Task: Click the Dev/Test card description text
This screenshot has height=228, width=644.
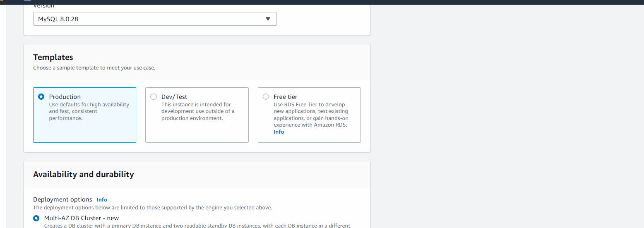Action: pyautogui.click(x=198, y=111)
